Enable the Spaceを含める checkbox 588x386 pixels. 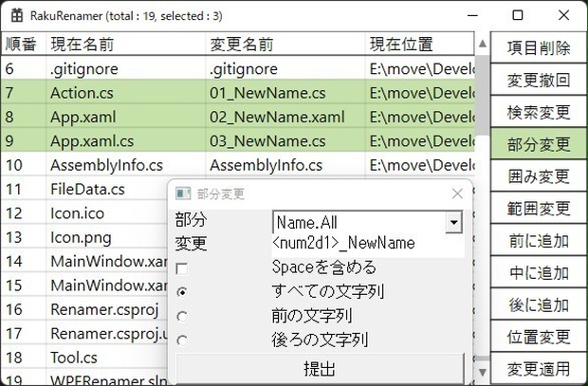[x=182, y=268]
